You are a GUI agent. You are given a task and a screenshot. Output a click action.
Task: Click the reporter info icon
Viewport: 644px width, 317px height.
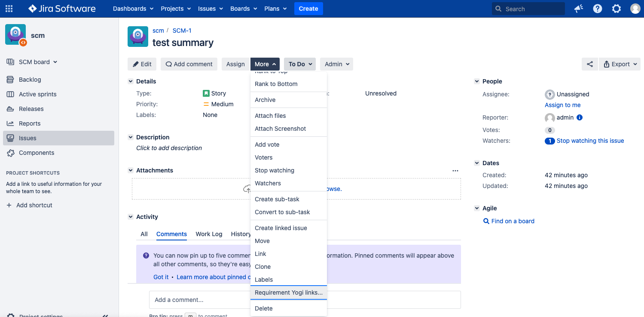point(580,117)
